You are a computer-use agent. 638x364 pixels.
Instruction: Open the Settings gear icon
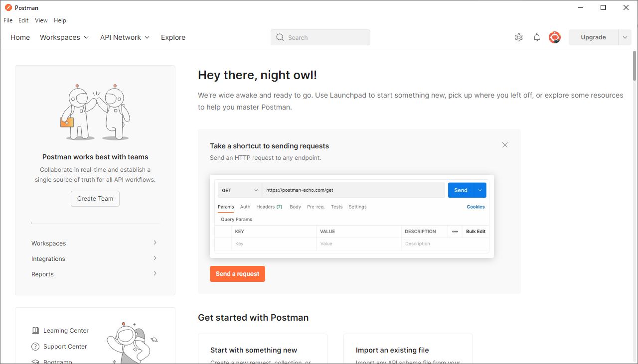[x=519, y=37]
